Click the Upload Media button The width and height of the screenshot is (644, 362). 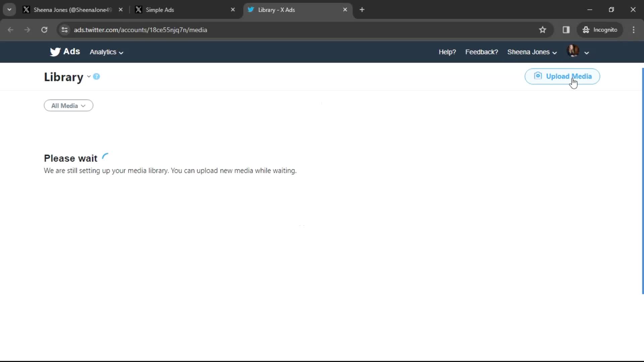click(x=562, y=76)
